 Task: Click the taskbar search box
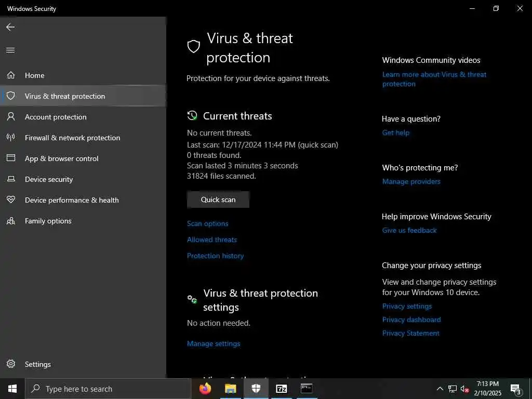[108, 389]
